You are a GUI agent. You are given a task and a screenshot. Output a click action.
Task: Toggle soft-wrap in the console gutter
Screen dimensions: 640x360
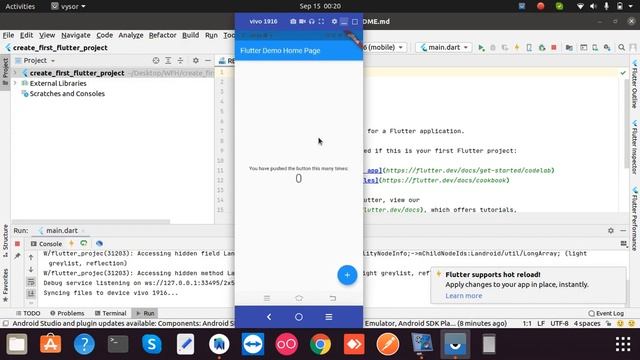tap(31, 282)
